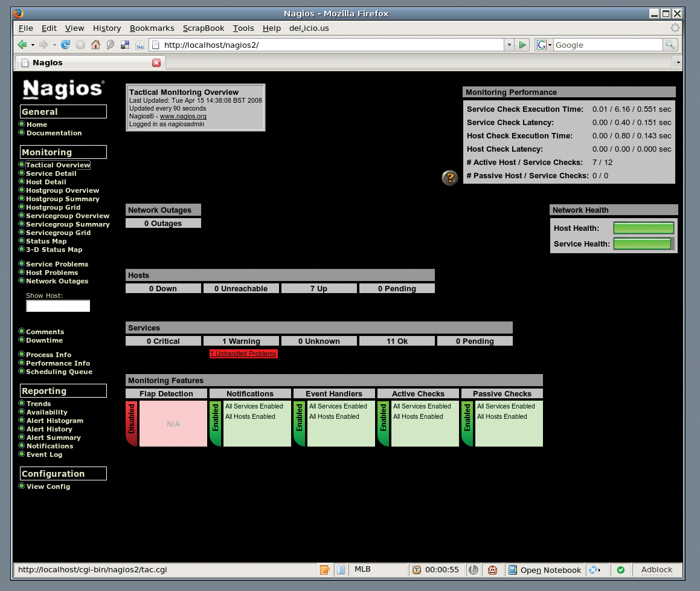The image size is (700, 591).
Task: Click the Host Health green bar
Action: coord(643,228)
